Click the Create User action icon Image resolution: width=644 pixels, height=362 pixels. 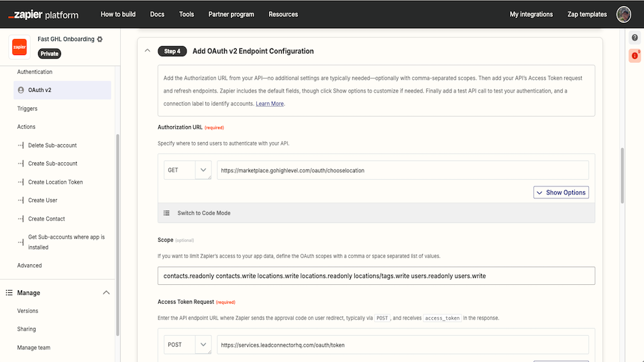click(x=21, y=200)
